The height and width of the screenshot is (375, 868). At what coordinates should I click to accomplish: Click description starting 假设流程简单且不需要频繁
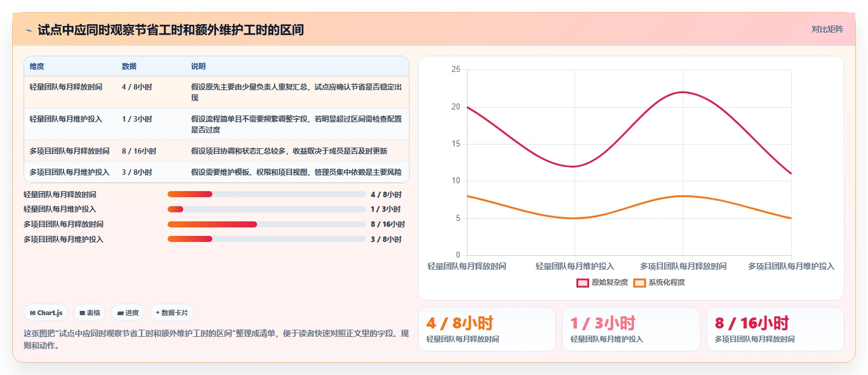(296, 125)
